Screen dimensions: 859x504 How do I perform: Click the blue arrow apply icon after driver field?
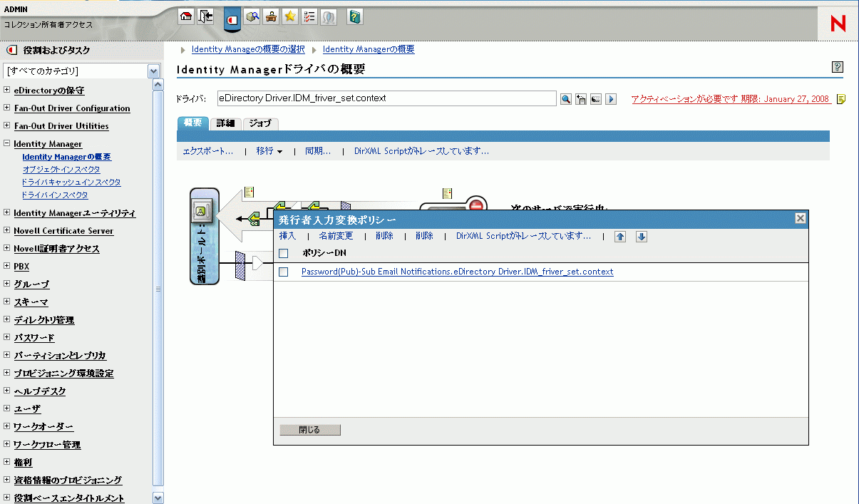pos(611,99)
